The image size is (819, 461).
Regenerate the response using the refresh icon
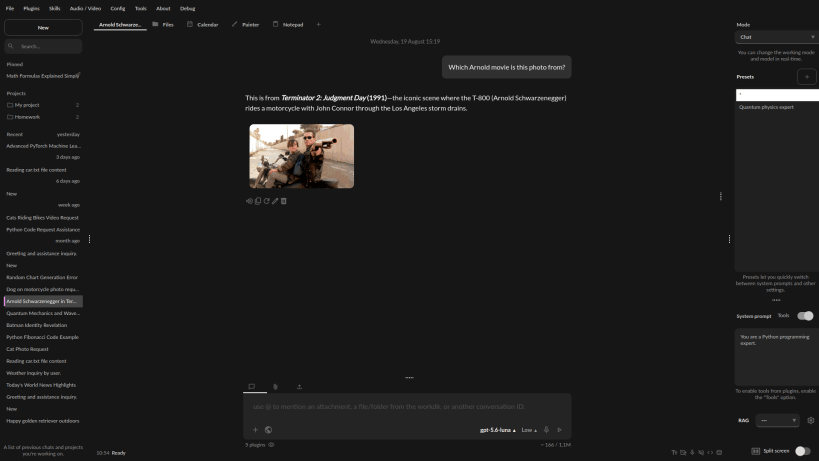pos(266,201)
